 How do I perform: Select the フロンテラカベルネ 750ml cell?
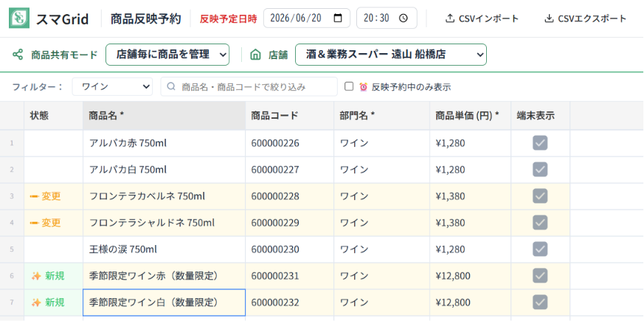(x=165, y=196)
